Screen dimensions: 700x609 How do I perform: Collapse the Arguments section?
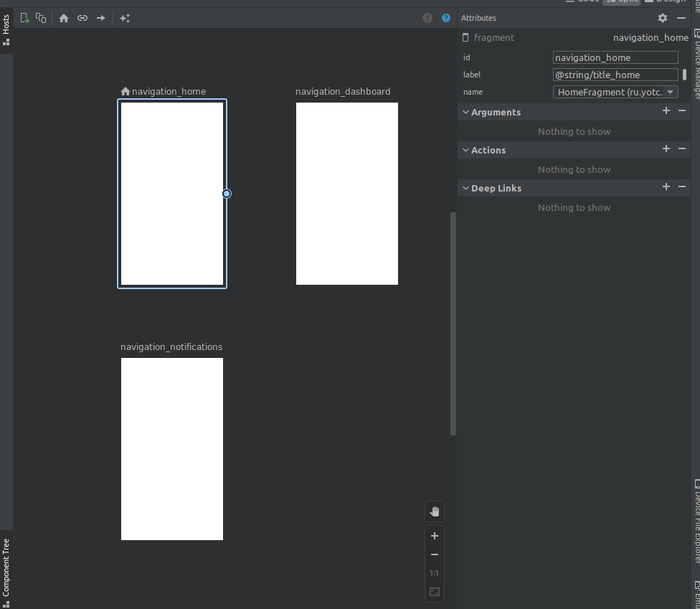click(x=466, y=112)
